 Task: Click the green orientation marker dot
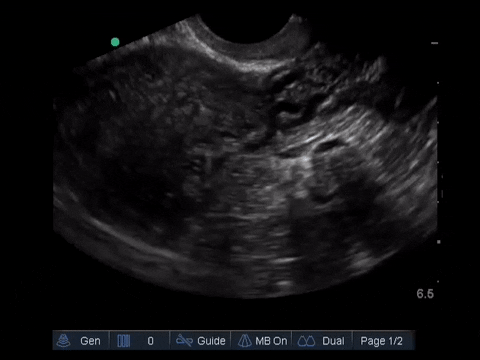click(115, 42)
